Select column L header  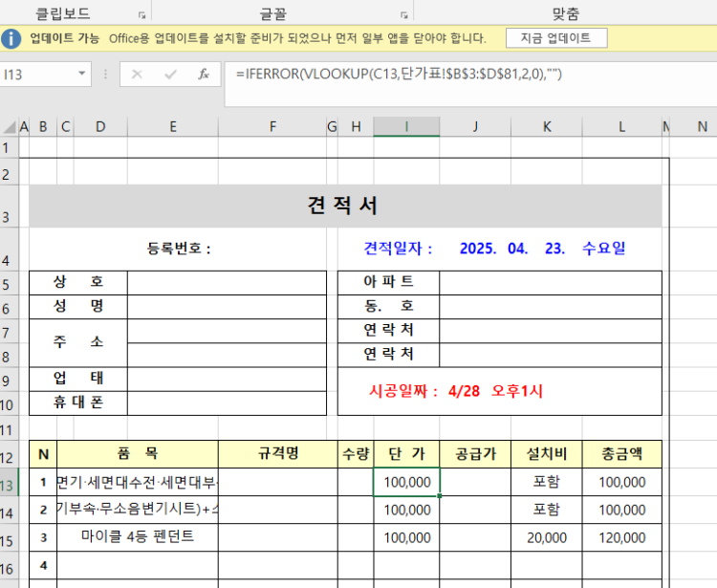pos(622,126)
